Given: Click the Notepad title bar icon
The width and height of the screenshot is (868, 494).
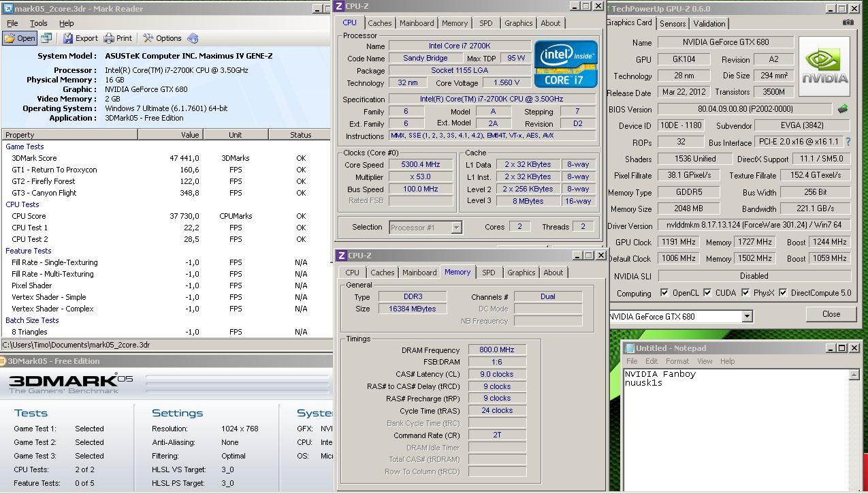Looking at the screenshot, I should point(628,348).
